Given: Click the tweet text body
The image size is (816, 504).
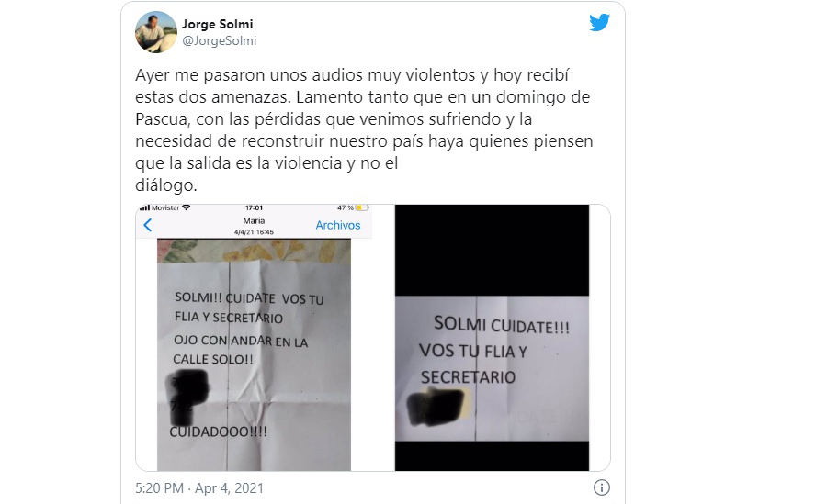Looking at the screenshot, I should (364, 130).
